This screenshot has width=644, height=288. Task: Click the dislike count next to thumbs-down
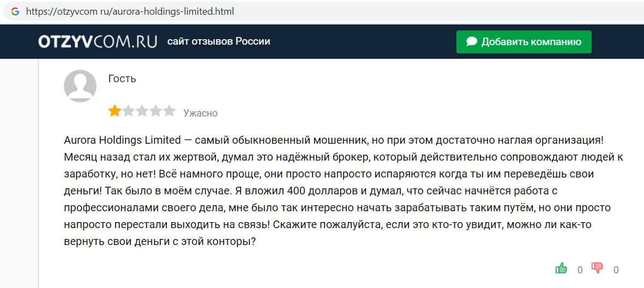point(616,269)
